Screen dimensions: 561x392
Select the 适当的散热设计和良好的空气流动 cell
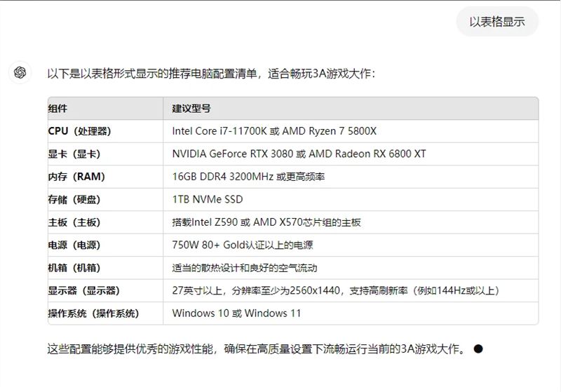351,268
